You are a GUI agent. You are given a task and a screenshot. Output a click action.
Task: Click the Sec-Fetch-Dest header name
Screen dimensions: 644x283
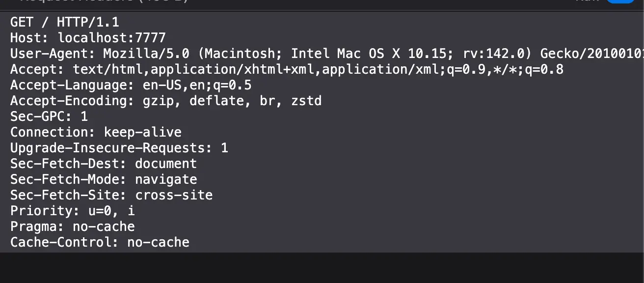pyautogui.click(x=68, y=164)
